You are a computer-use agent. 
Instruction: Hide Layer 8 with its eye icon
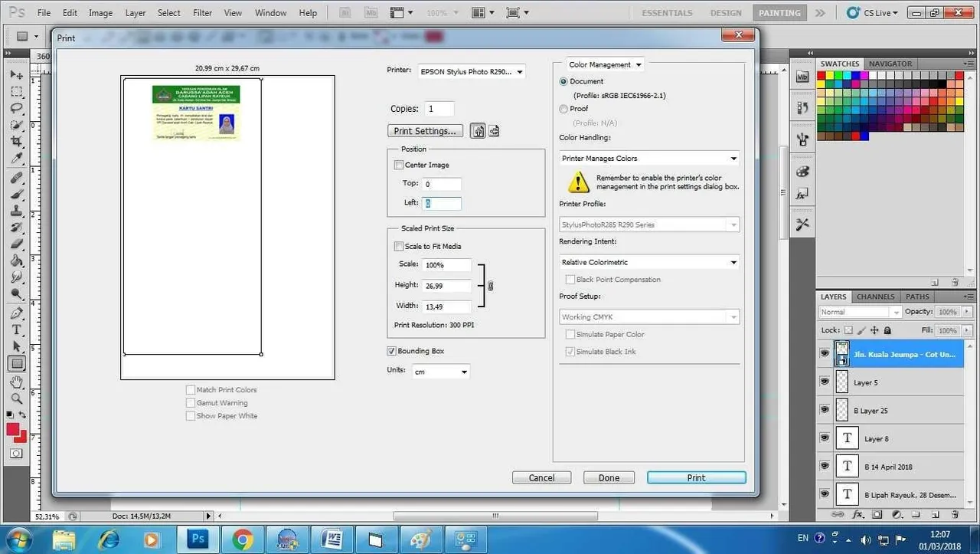click(x=825, y=438)
